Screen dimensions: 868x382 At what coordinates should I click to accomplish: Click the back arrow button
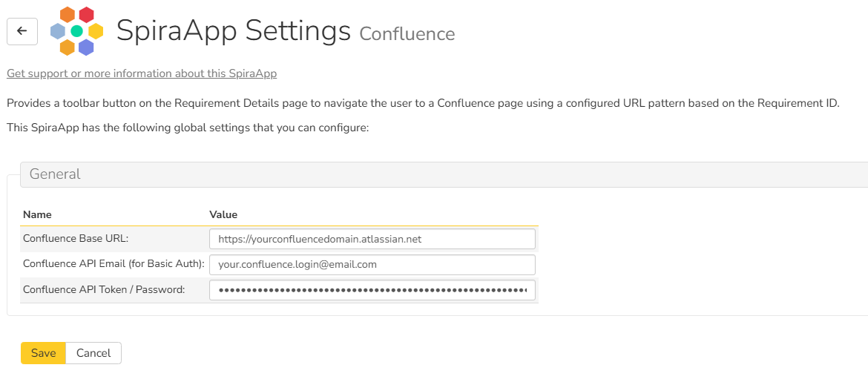pyautogui.click(x=22, y=31)
